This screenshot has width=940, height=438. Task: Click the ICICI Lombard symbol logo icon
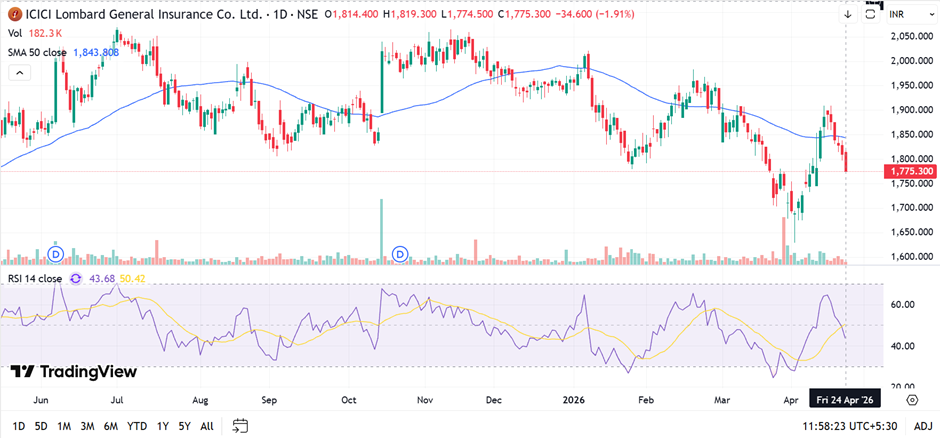pos(15,14)
